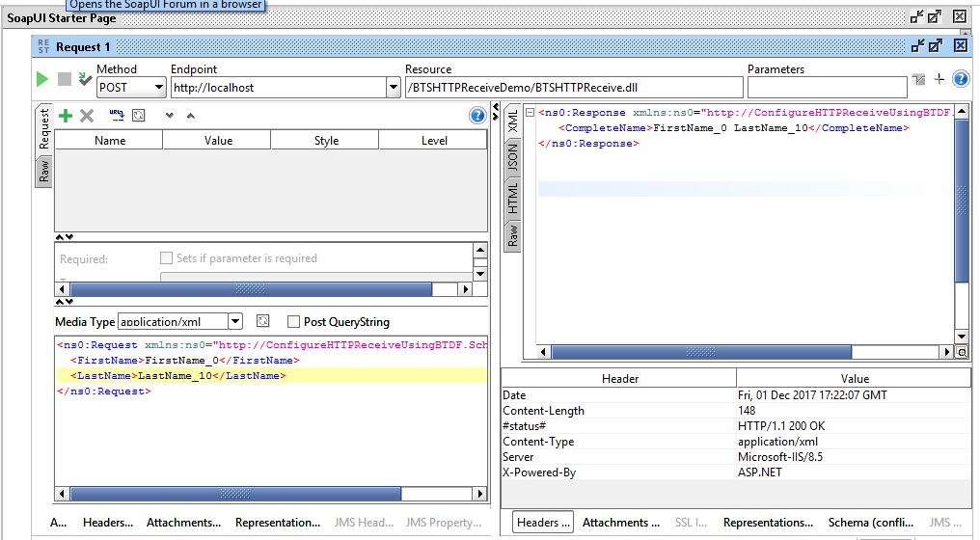Open the response Representations tab
This screenshot has height=540, width=980.
(x=768, y=523)
